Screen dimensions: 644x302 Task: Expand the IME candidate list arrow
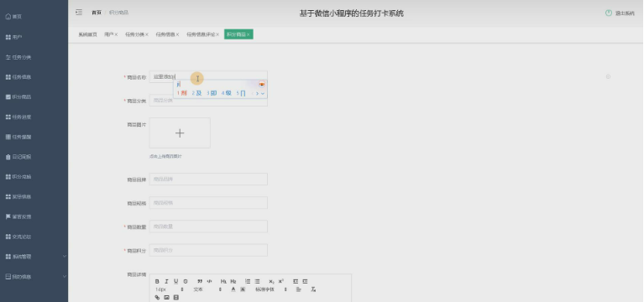[x=263, y=94]
